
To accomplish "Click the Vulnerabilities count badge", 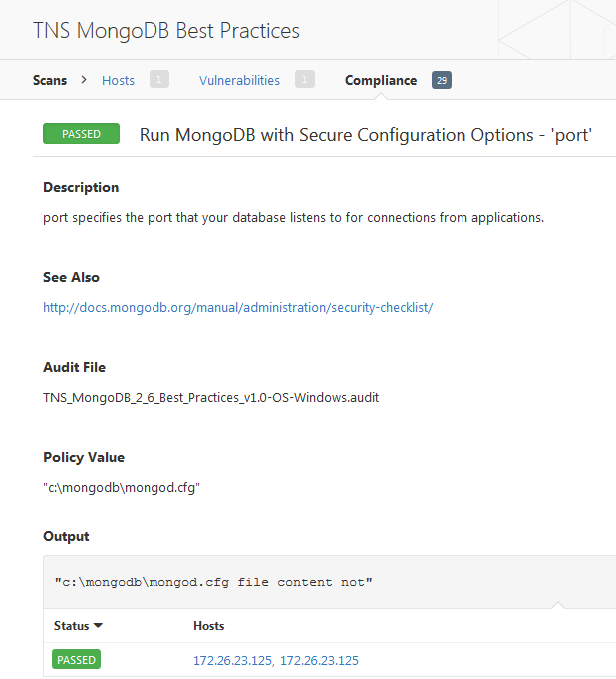I will click(305, 79).
